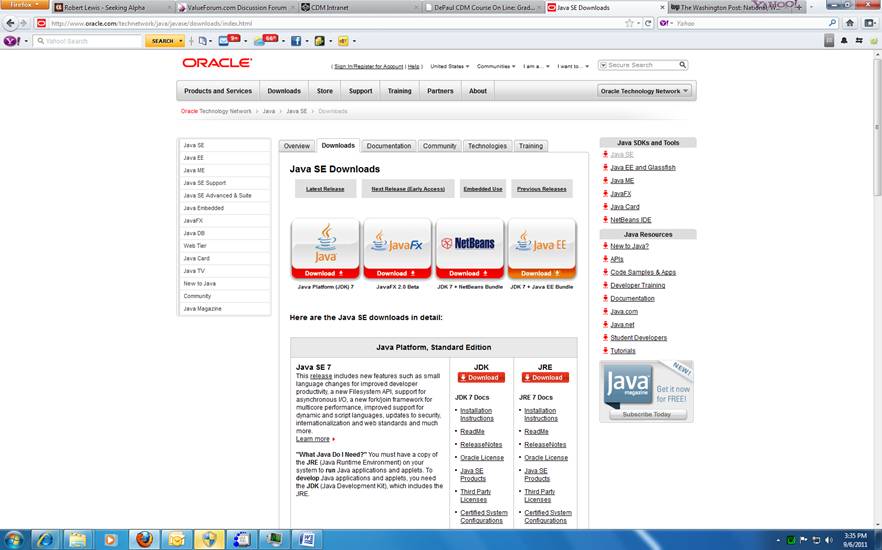This screenshot has height=550, width=882.
Task: Click the Yahoo logo in the toolbar
Action: [12, 41]
